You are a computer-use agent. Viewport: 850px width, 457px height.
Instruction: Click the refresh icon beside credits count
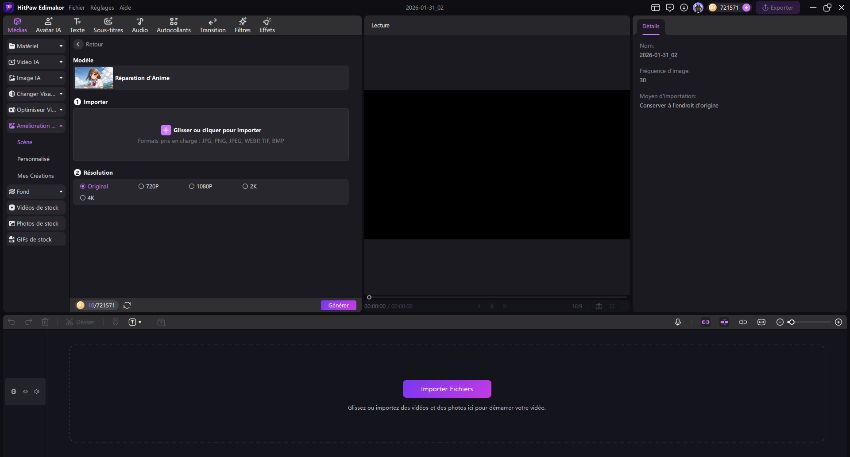(128, 305)
